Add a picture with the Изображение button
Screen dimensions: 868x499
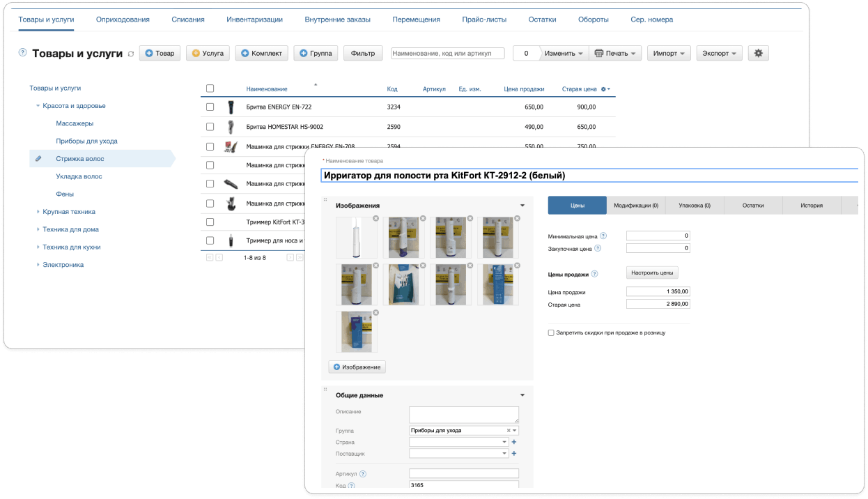coord(357,367)
